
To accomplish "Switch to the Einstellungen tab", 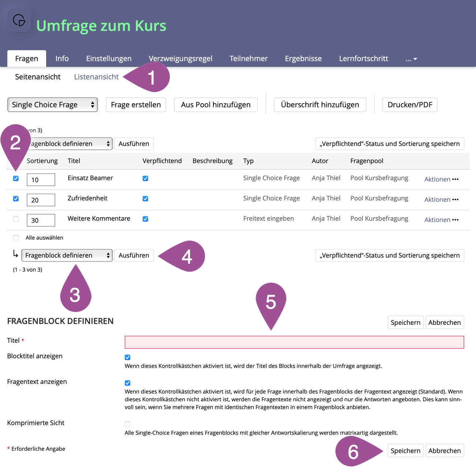I will click(x=108, y=59).
